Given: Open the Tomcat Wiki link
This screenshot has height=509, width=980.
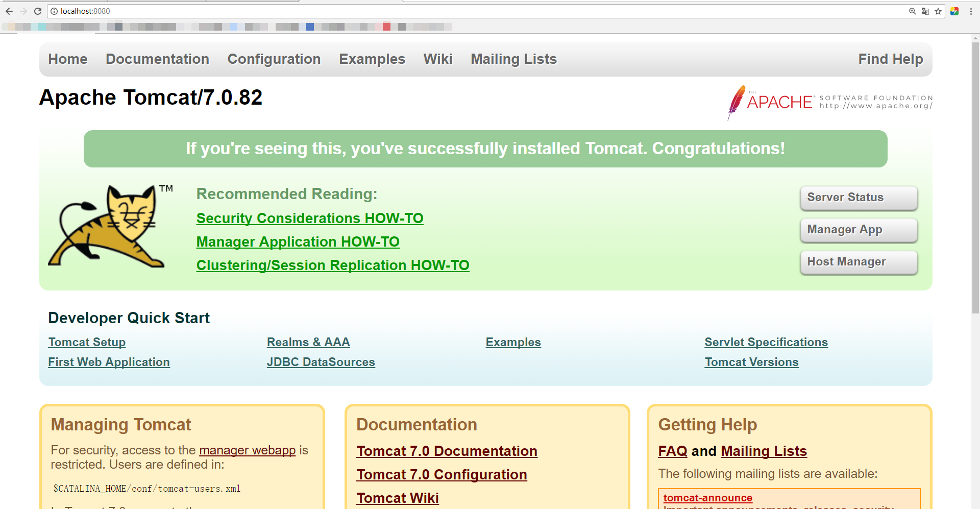Looking at the screenshot, I should click(x=398, y=498).
